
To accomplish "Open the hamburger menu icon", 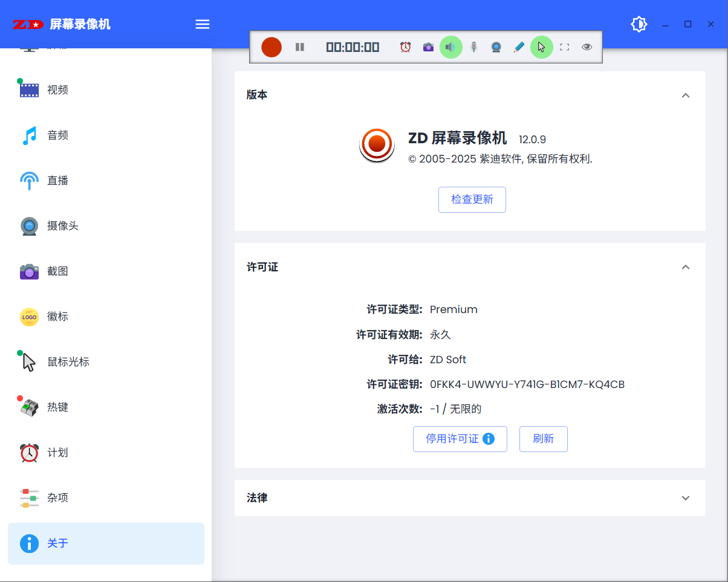I will coord(203,24).
